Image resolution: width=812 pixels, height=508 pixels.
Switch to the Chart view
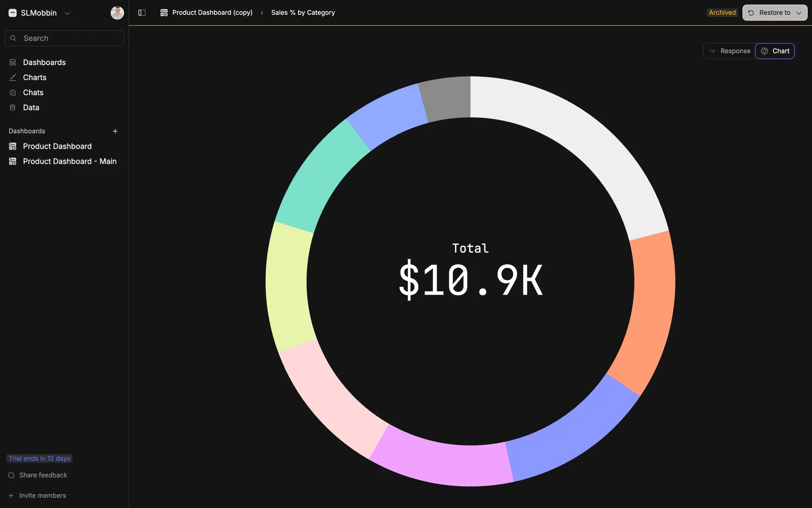coord(775,51)
